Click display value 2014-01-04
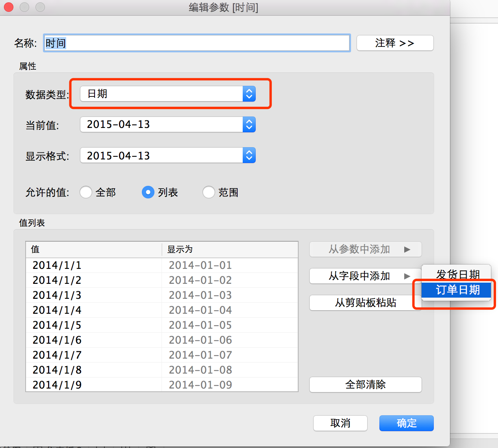Screen dimensions: 498x448 [200, 310]
